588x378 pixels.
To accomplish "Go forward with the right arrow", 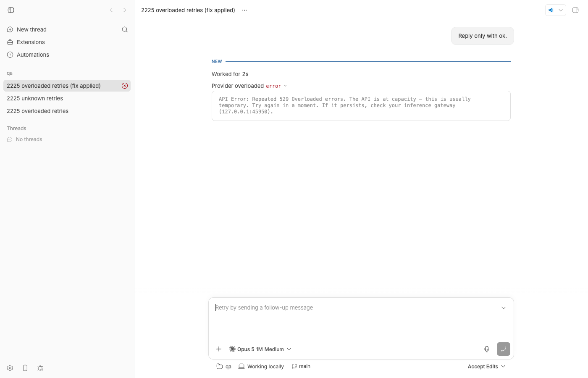I will (125, 10).
